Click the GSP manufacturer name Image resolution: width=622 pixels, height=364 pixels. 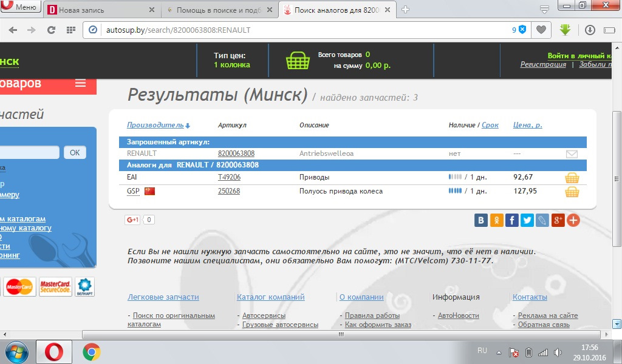pyautogui.click(x=133, y=191)
